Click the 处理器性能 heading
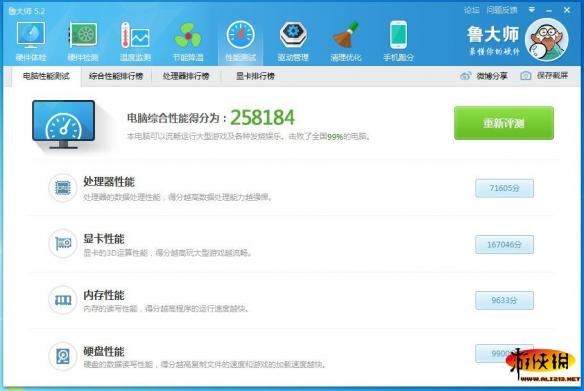This screenshot has height=391, width=584. 109,182
